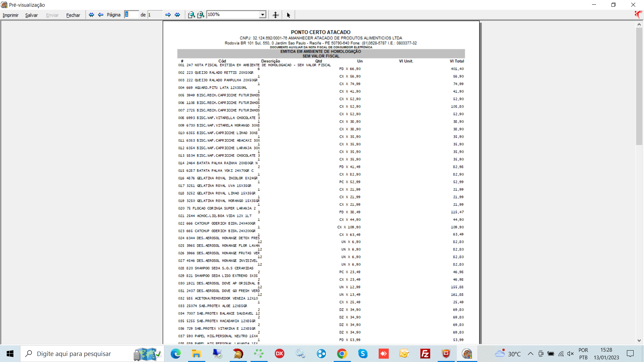This screenshot has width=644, height=362.
Task: Open Skype from the taskbar
Action: (363, 354)
